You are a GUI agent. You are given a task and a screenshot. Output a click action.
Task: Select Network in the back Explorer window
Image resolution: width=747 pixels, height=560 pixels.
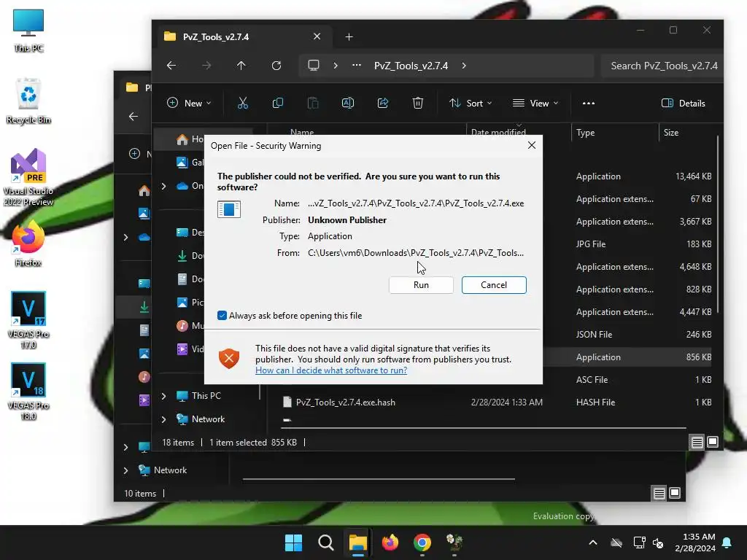tap(169, 470)
